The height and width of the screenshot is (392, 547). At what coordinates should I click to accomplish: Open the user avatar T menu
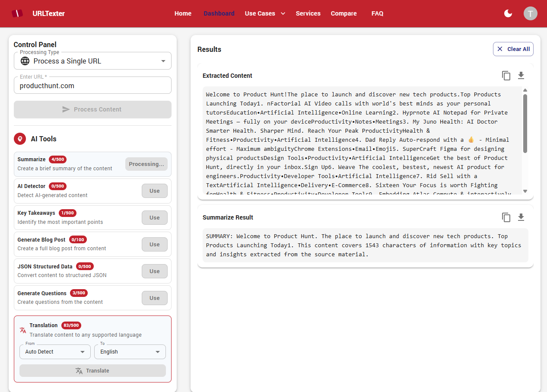tap(531, 13)
